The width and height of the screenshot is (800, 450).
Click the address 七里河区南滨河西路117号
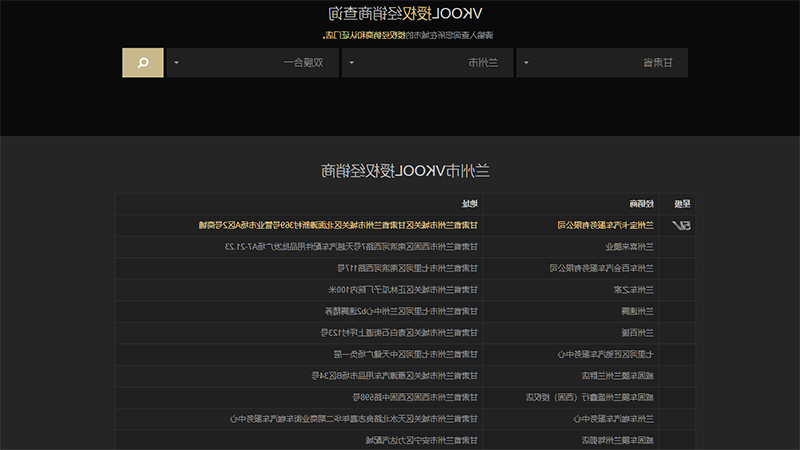coord(408,268)
